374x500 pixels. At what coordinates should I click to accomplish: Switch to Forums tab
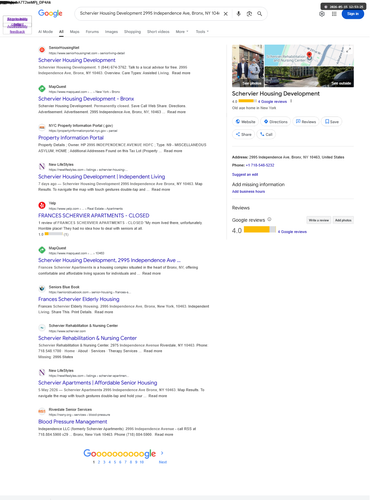(92, 32)
